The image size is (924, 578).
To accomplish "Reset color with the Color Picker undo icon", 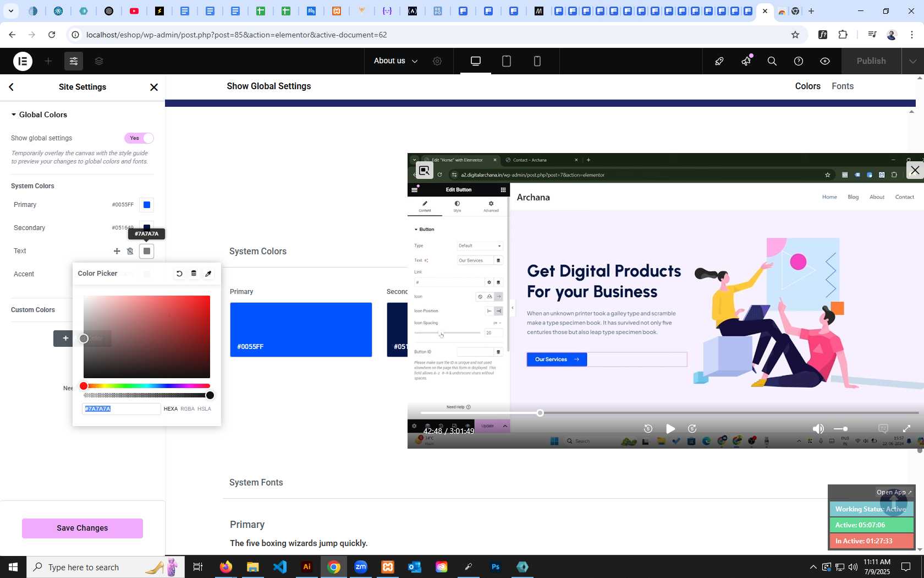I will tap(179, 274).
